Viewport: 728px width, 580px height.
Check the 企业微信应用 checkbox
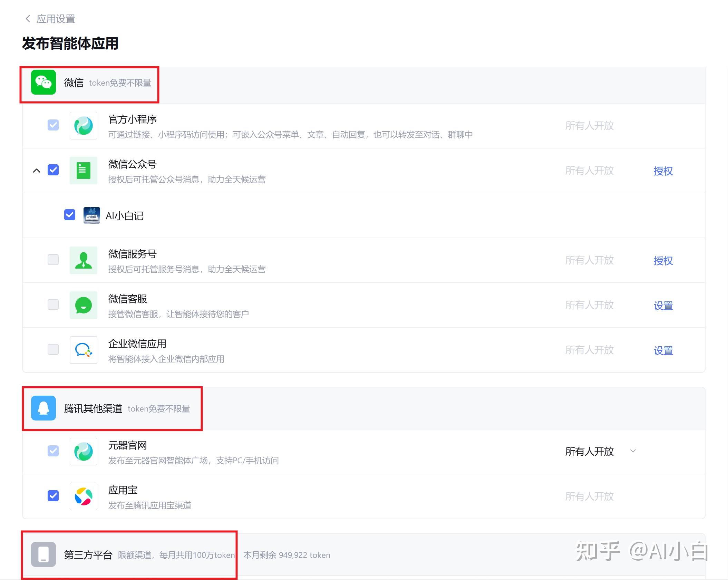[x=53, y=349]
